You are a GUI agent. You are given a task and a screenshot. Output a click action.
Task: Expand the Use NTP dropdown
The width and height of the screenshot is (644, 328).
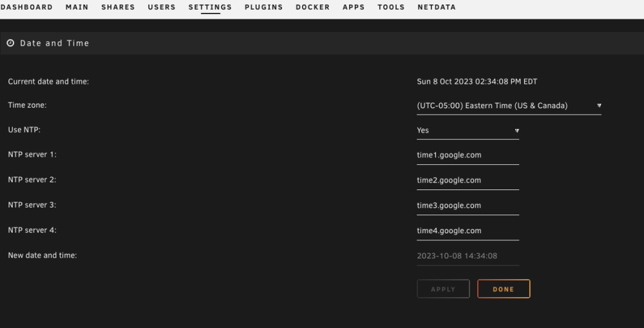[468, 130]
